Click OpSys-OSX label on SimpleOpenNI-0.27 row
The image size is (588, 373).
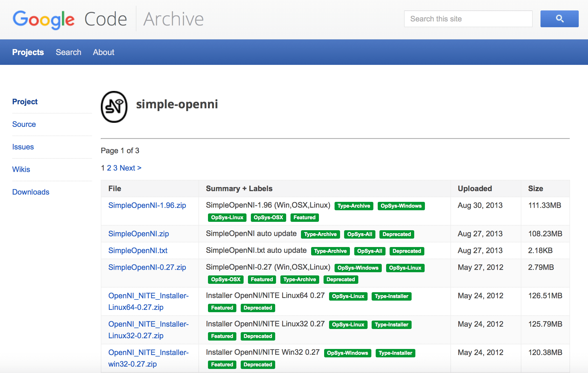(226, 279)
